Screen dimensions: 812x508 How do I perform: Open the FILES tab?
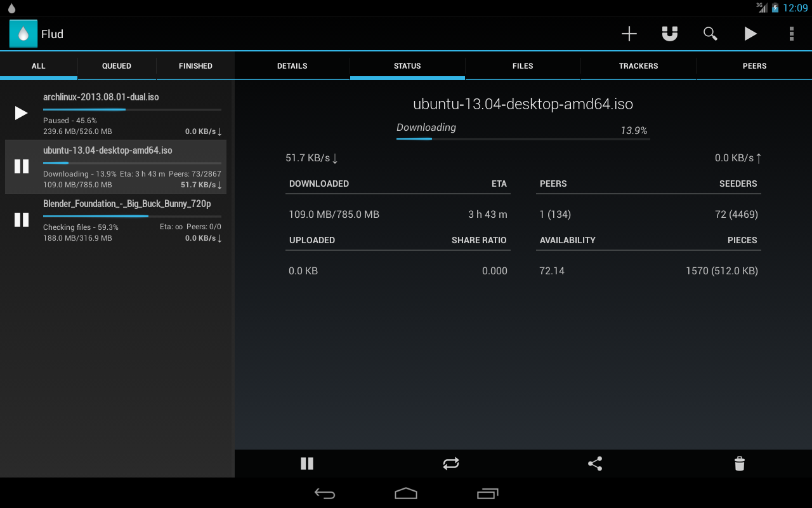523,66
